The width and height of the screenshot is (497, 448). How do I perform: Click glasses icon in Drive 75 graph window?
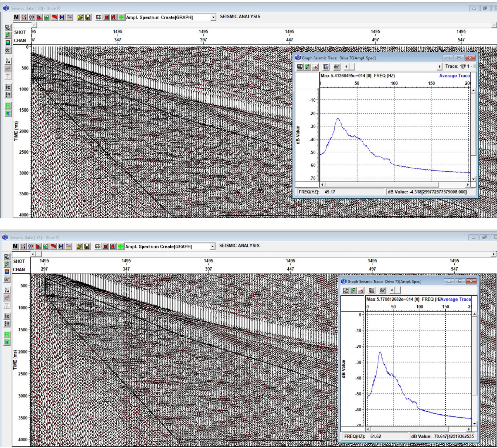[x=383, y=290]
